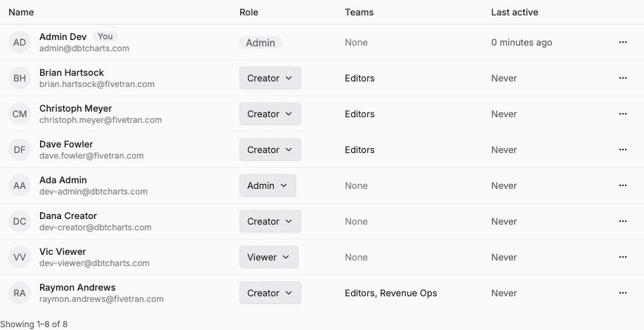Open more options for Ada Admin
Viewport: 644px width, 330px height.
tap(623, 185)
